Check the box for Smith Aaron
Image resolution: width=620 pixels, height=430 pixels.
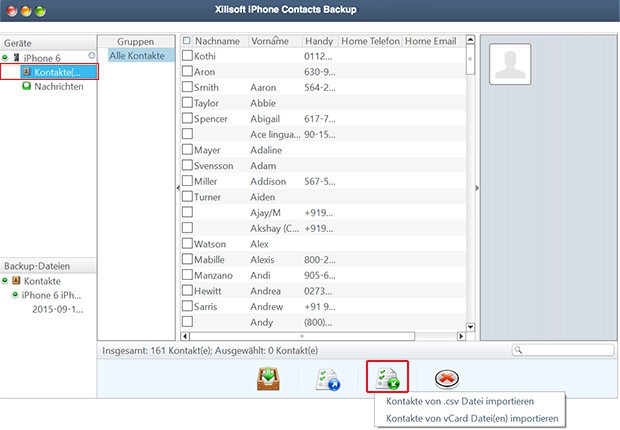(x=187, y=87)
